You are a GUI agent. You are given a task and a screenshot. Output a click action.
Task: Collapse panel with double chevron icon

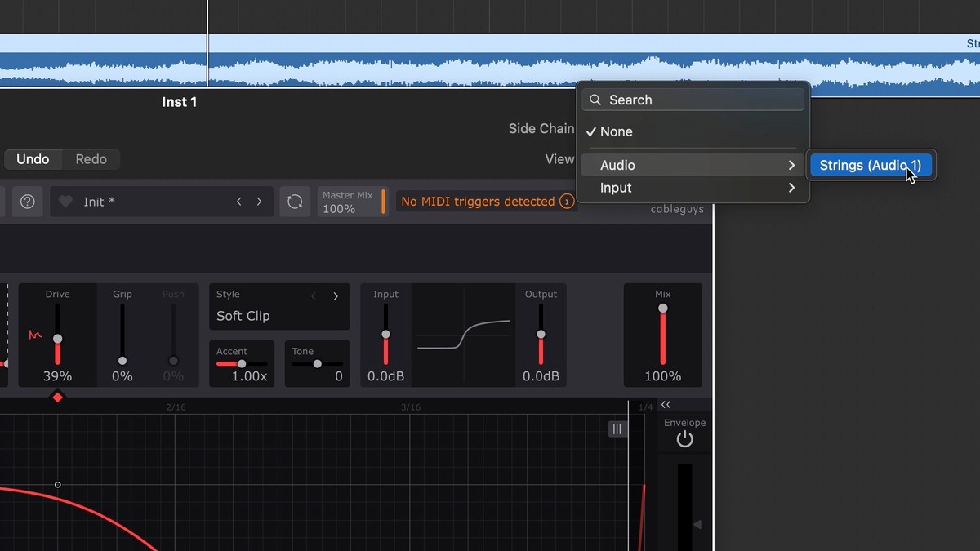[666, 405]
